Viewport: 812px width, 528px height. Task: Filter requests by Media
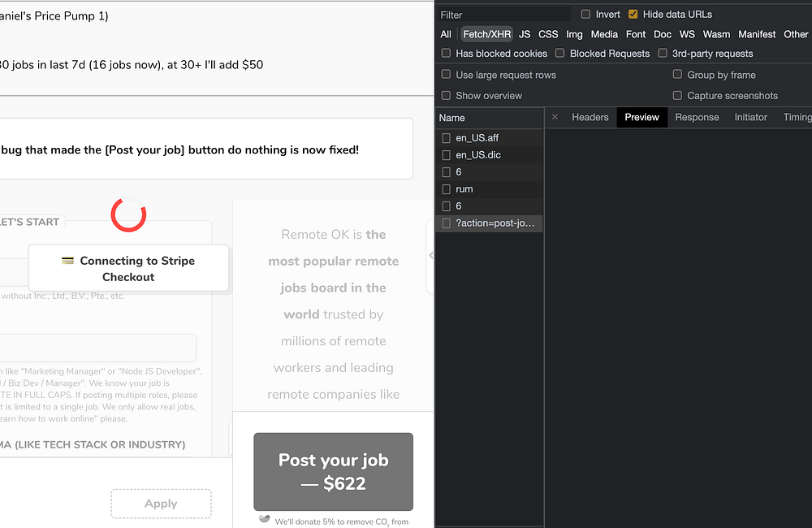tap(604, 34)
